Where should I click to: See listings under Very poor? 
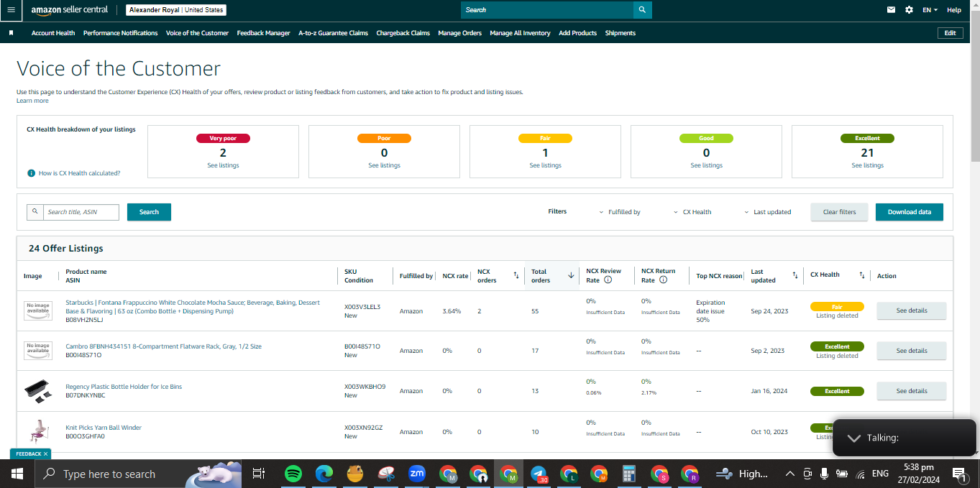(x=223, y=165)
